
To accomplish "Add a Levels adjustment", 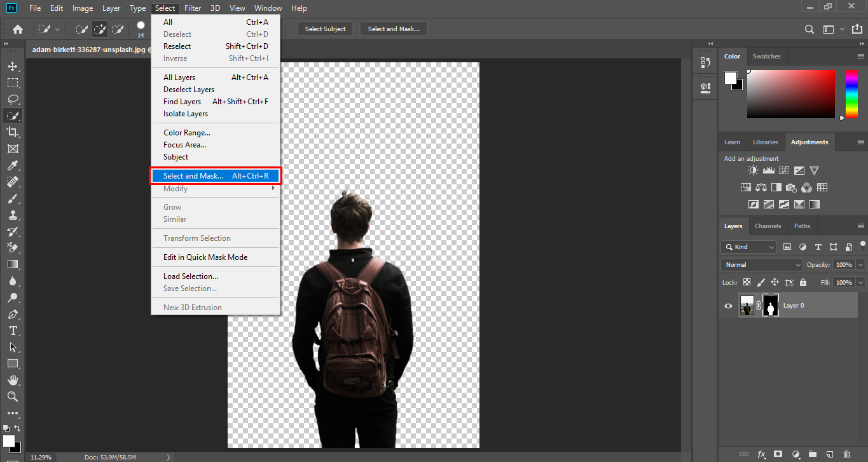I will 768,170.
